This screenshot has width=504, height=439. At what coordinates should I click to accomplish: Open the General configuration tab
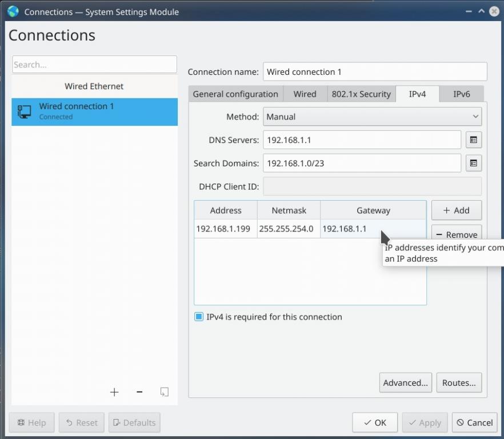pyautogui.click(x=235, y=94)
